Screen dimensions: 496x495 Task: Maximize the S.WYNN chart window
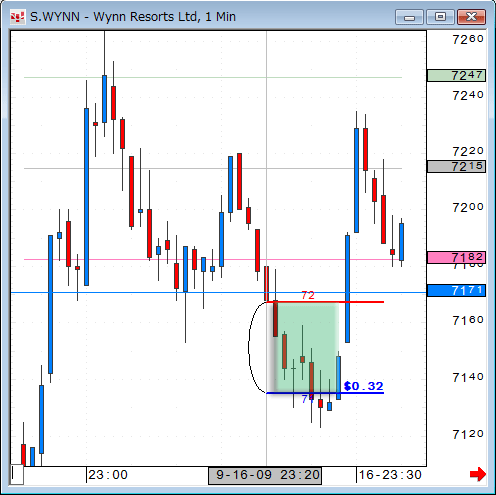[440, 17]
